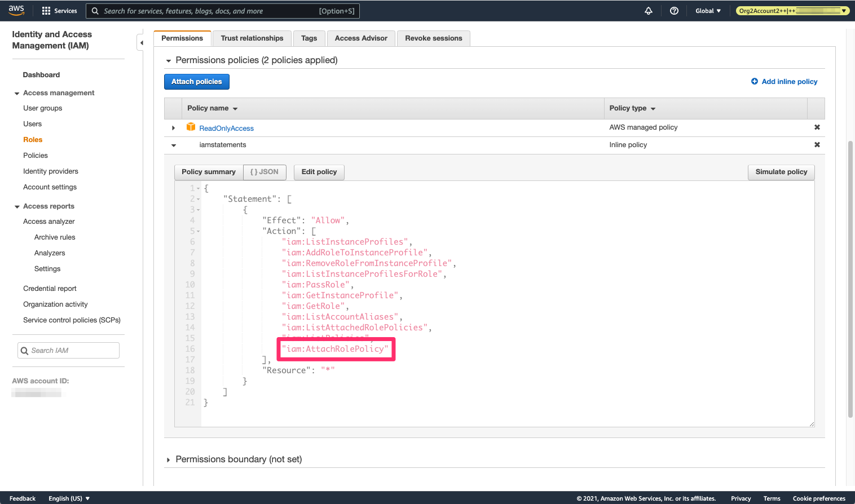This screenshot has width=855, height=504.
Task: Click the Search IAM magnifier icon
Action: (24, 351)
